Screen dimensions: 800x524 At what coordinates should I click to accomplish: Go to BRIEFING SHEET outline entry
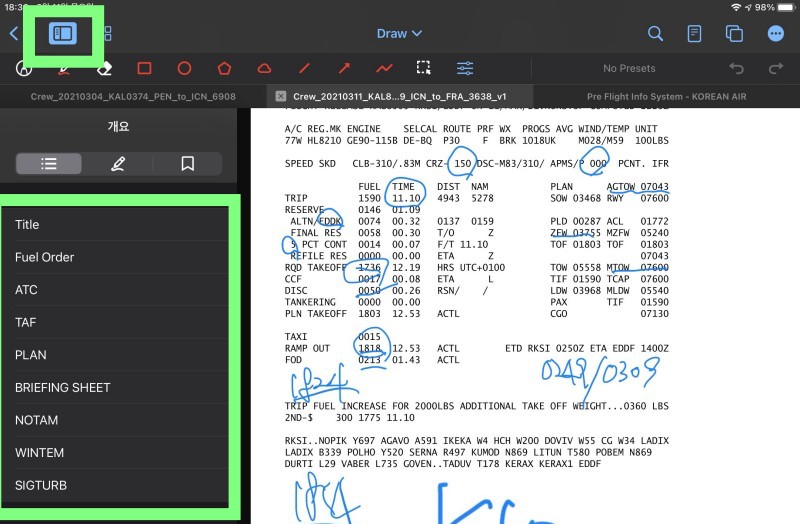62,387
